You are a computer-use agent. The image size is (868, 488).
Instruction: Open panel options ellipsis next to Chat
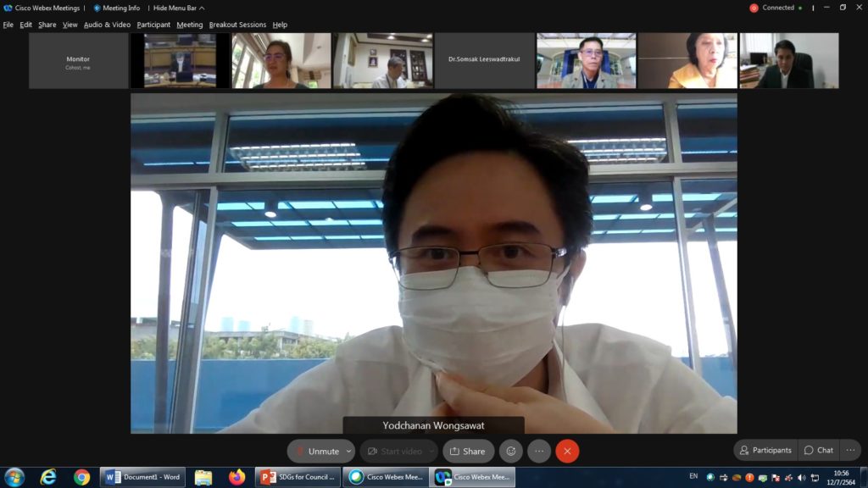point(850,450)
